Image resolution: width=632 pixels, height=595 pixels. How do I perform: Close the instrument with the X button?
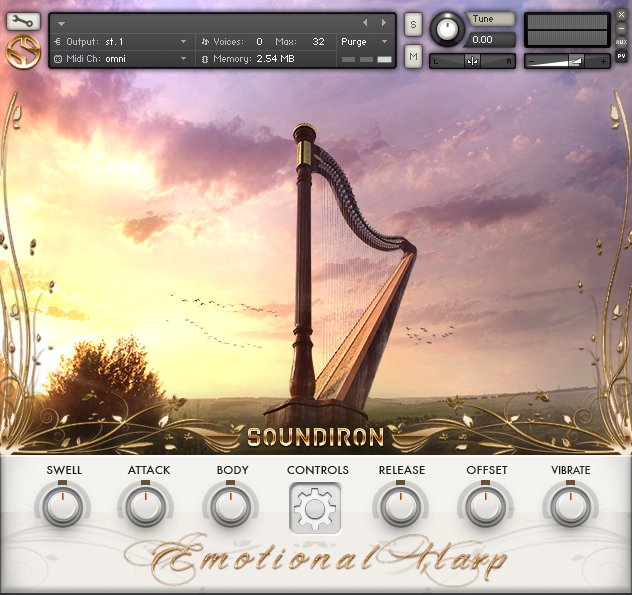coord(622,15)
